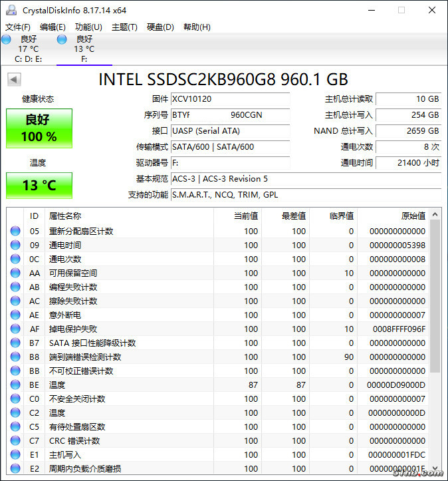This screenshot has height=481, width=448.
Task: Click host total writes value 254 GB
Action: click(x=409, y=115)
